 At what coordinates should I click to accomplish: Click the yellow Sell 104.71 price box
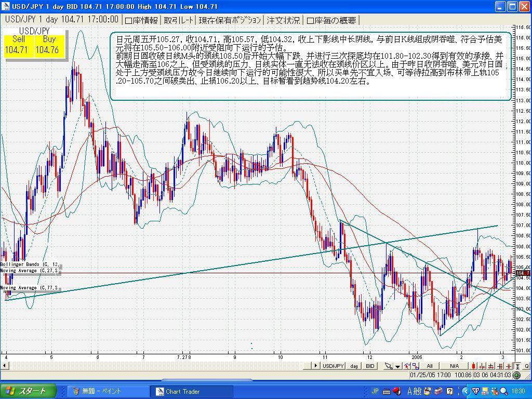click(19, 45)
